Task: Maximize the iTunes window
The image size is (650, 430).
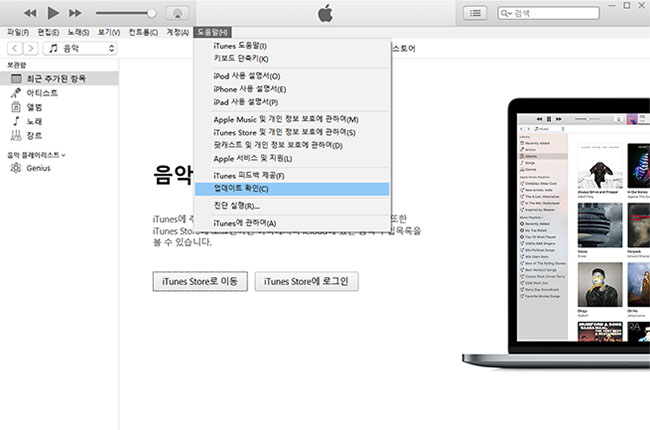Action: 627,5
